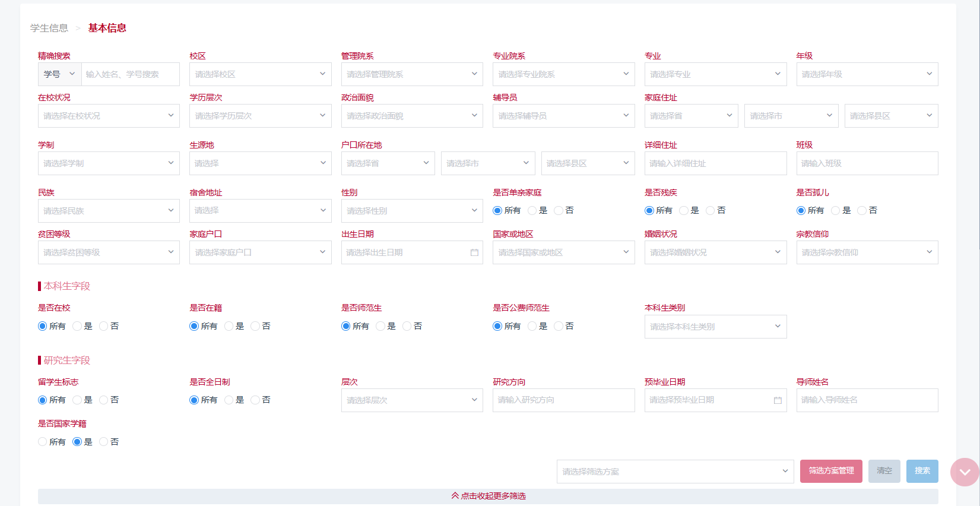This screenshot has width=980, height=506.
Task: Open the 请选择专业 dropdown
Action: [716, 74]
